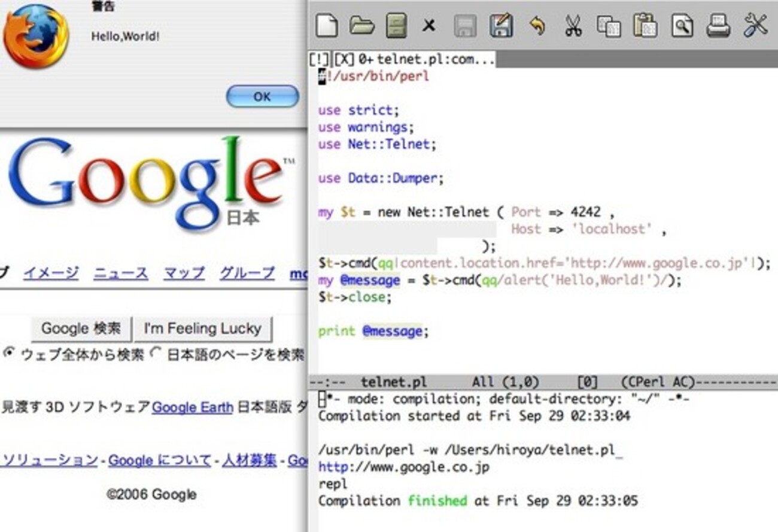Screen dimensions: 778x532
Task: Undo the last edit with the arrow icon
Action: [537, 26]
